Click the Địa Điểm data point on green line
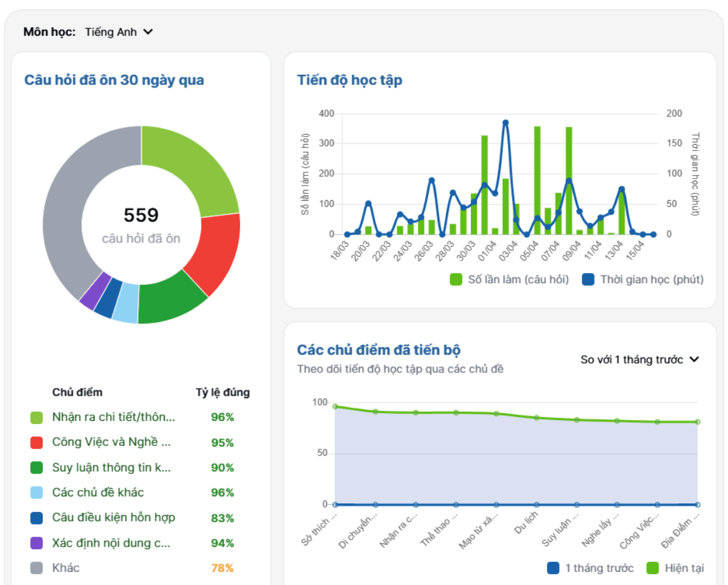The width and height of the screenshot is (728, 585). pyautogui.click(x=697, y=422)
